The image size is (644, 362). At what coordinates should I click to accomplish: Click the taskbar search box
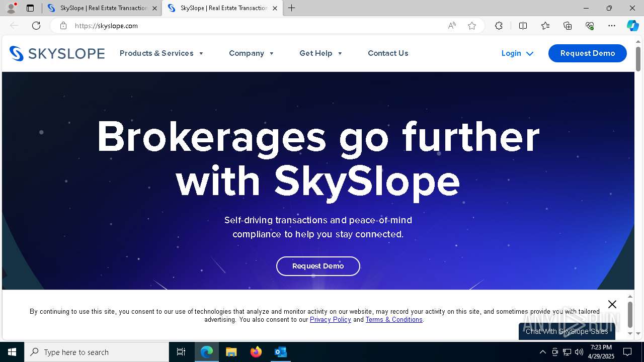click(97, 352)
